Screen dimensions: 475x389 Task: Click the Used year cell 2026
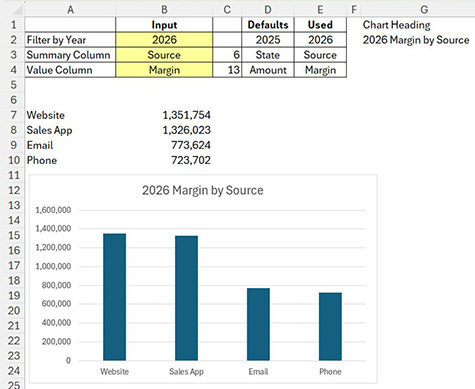point(320,40)
